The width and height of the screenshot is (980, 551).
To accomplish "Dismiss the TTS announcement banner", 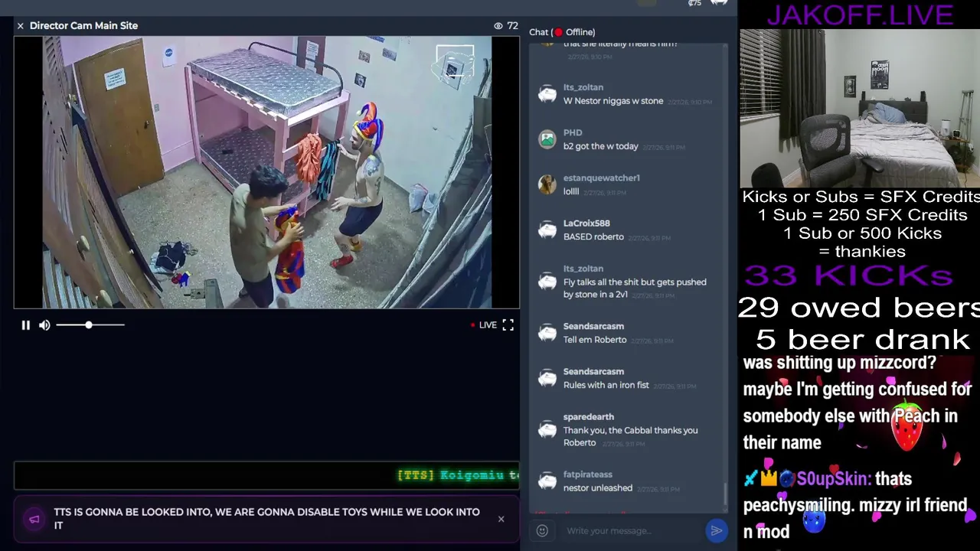I will (501, 519).
